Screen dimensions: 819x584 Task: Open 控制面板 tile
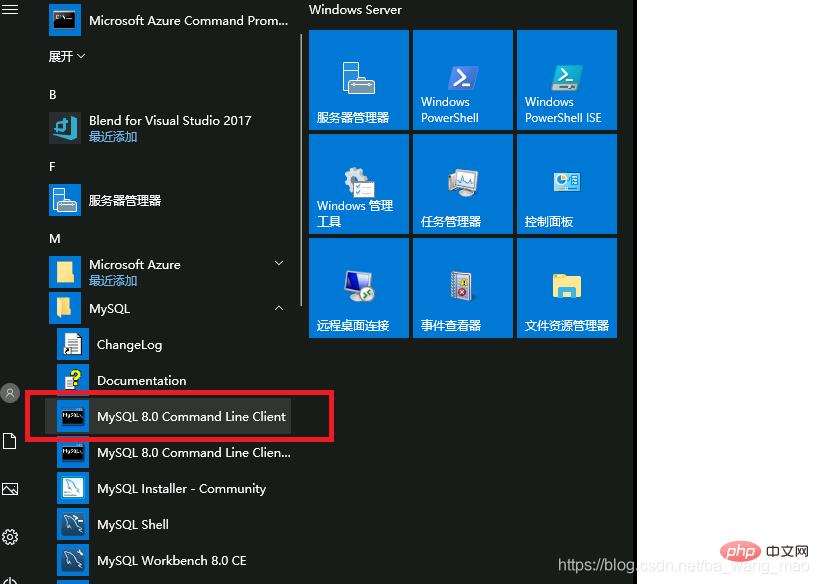567,184
